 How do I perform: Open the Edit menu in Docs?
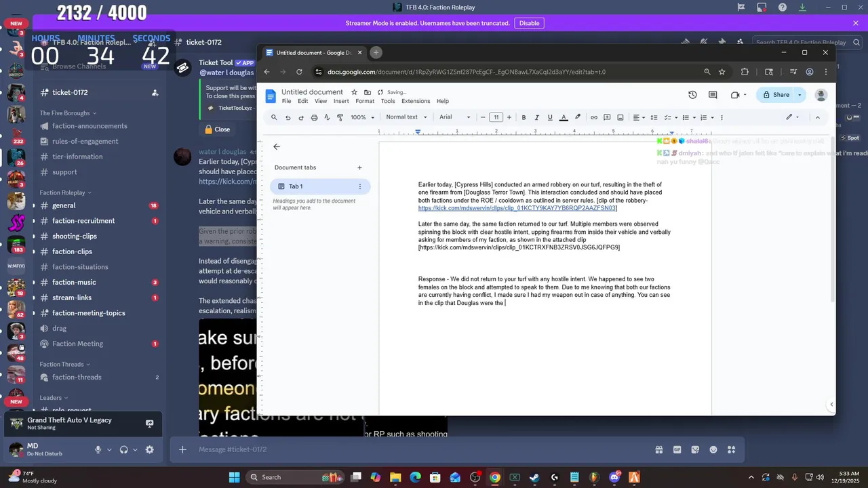point(302,101)
